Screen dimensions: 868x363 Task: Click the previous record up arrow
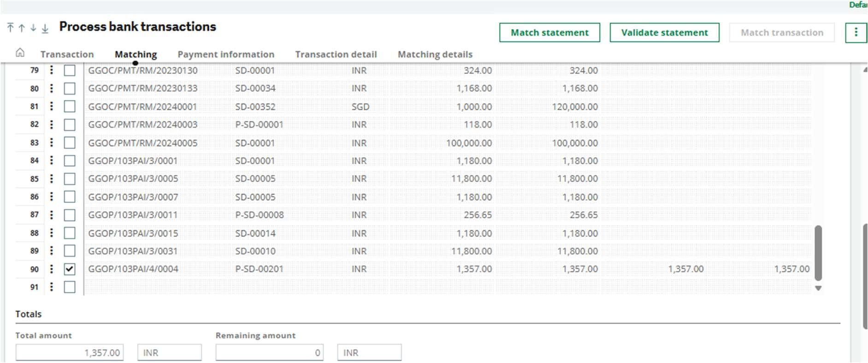tap(22, 28)
